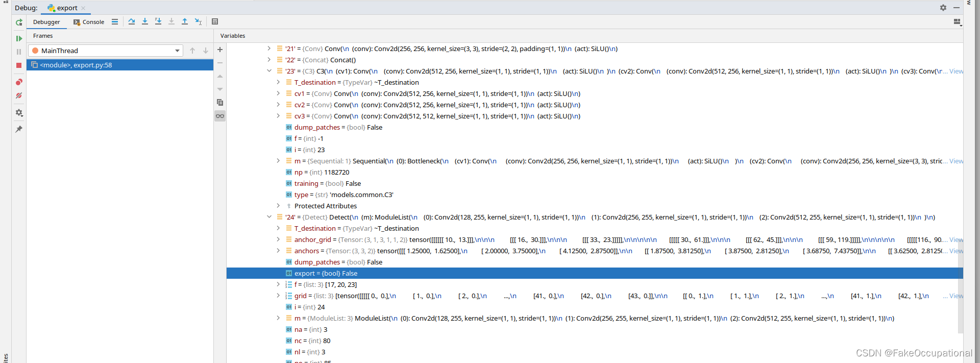
Task: Expand cv3 Conv under '23'
Action: click(278, 116)
